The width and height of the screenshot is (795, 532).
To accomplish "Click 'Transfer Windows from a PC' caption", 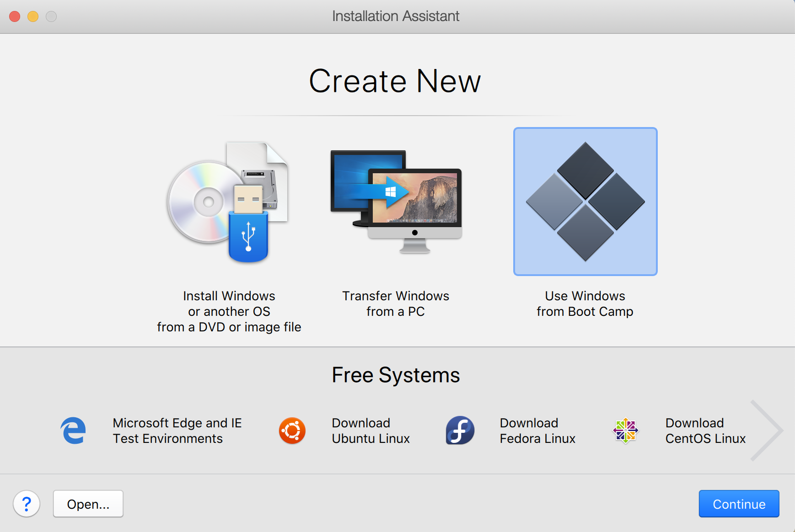I will click(x=396, y=303).
